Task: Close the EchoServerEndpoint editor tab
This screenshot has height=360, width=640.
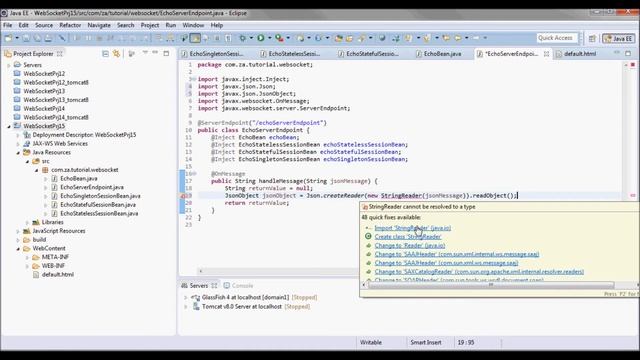Action: click(x=547, y=53)
